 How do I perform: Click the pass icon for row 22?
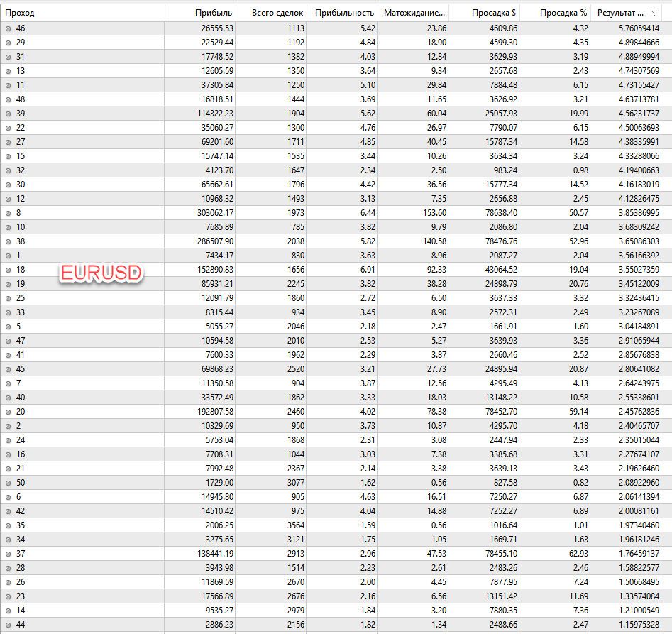8,128
